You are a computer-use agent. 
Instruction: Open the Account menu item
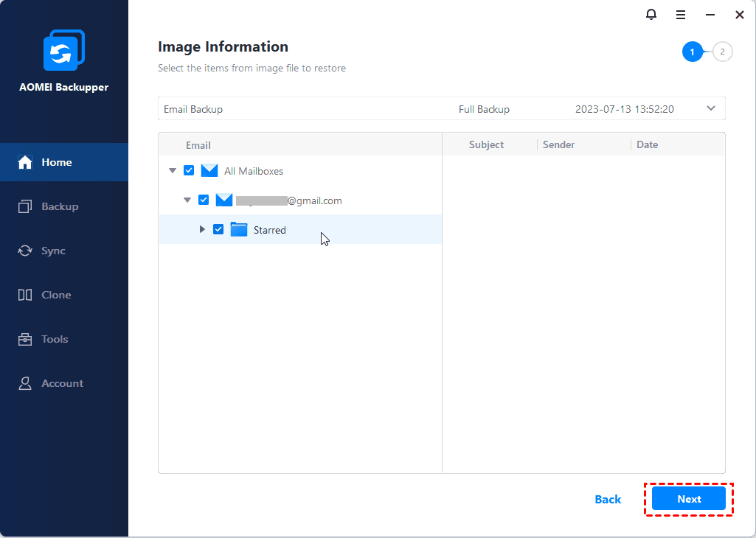pos(64,383)
